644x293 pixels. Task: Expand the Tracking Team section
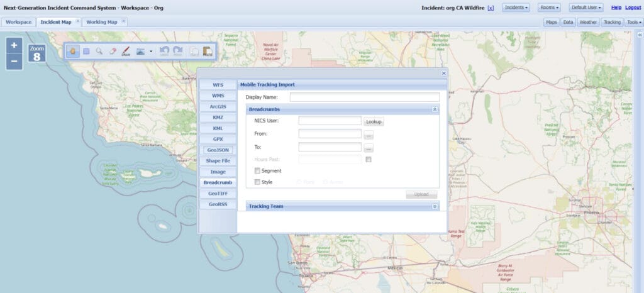(434, 206)
